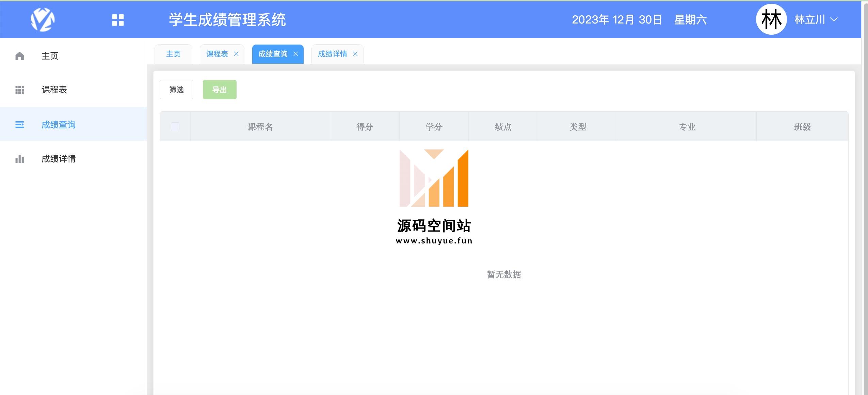This screenshot has width=868, height=395.
Task: Click the 2023年 12月 30日 date text
Action: tap(617, 20)
